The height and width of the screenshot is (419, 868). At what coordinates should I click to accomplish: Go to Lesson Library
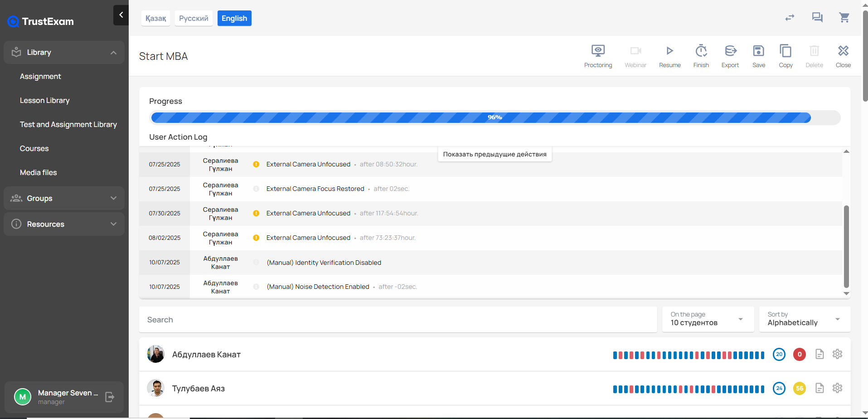click(x=44, y=100)
